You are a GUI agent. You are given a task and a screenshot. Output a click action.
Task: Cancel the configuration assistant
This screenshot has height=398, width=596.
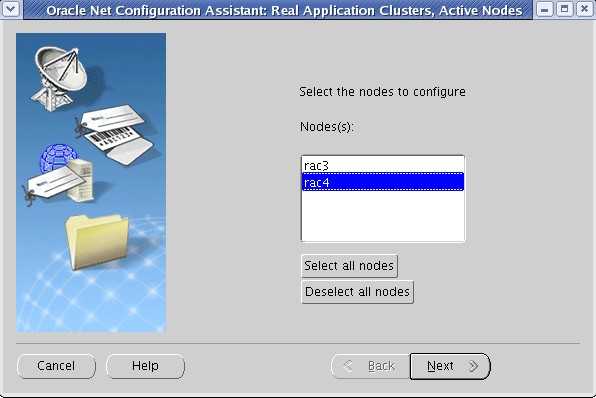[x=56, y=366]
